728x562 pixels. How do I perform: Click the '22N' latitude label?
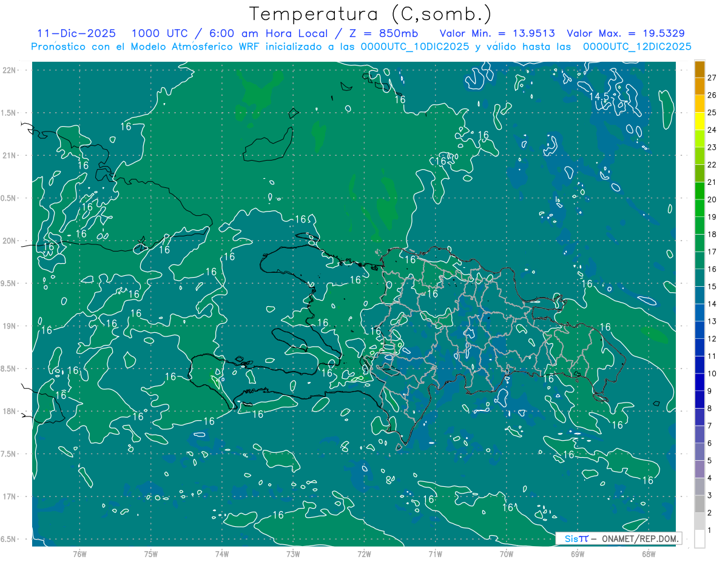pyautogui.click(x=10, y=70)
